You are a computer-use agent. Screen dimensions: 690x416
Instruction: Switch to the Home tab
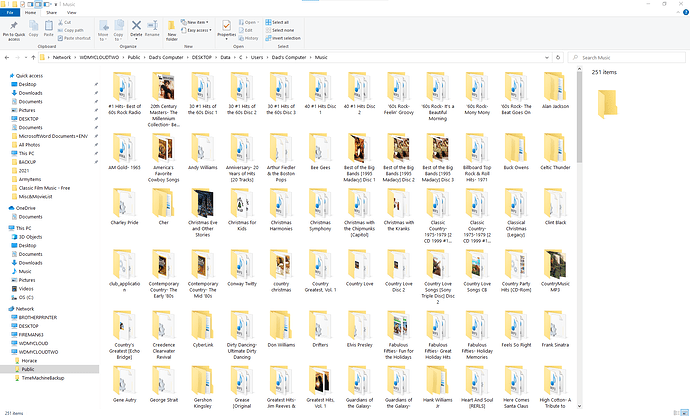(30, 12)
